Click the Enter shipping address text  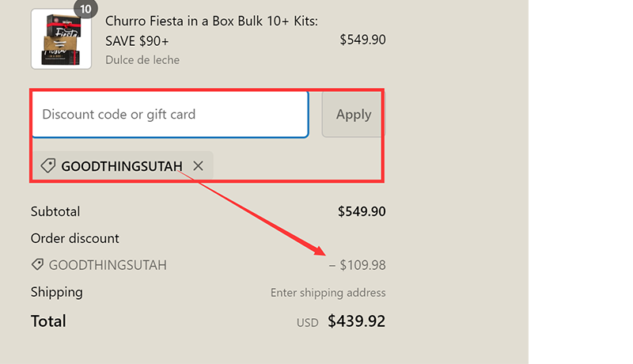[x=328, y=293]
